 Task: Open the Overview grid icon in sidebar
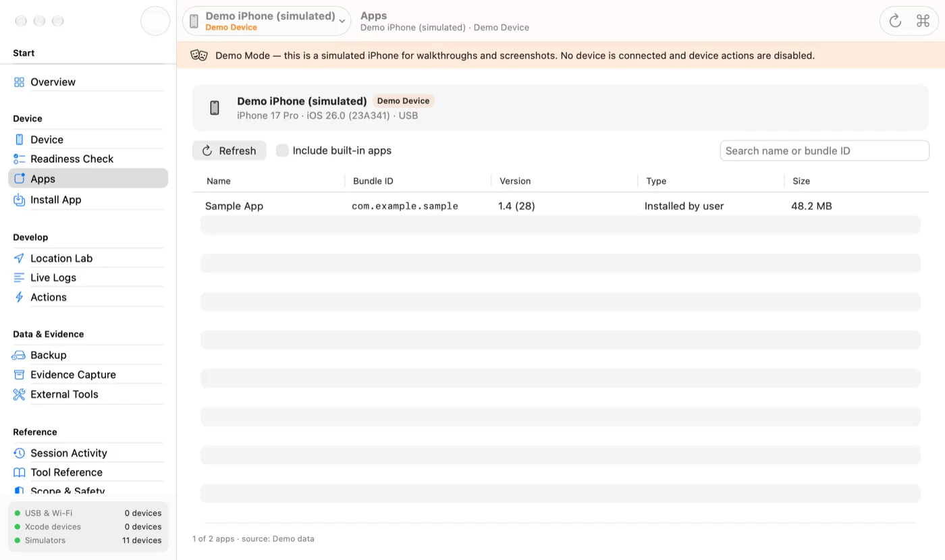point(19,82)
